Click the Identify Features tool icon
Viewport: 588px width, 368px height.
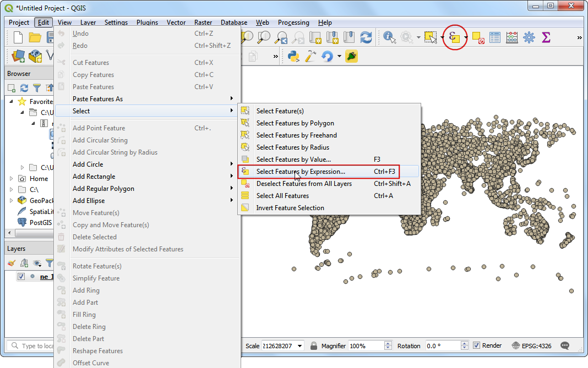[x=390, y=37]
